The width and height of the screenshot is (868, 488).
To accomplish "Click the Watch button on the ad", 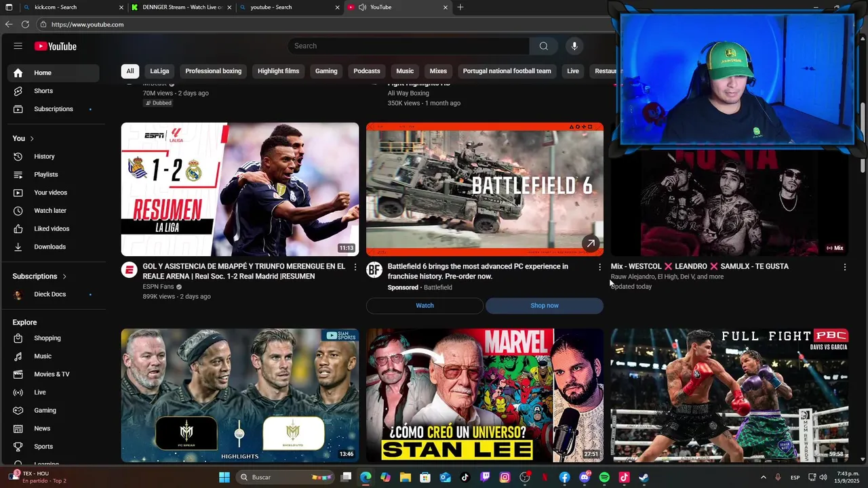I will click(425, 306).
